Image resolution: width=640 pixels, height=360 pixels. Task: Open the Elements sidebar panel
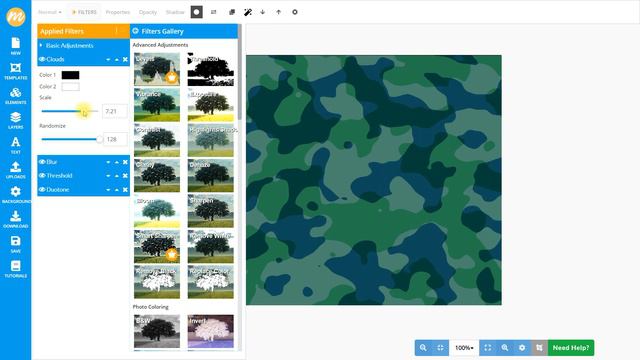(x=16, y=96)
